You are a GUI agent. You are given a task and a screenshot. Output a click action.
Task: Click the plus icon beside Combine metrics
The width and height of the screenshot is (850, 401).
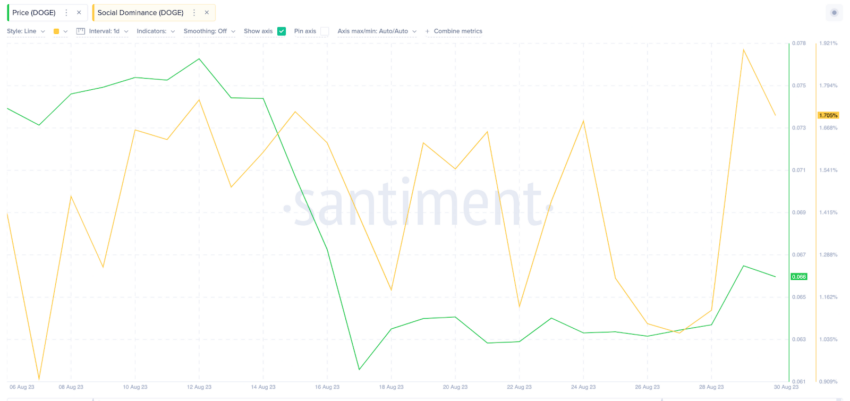point(427,31)
